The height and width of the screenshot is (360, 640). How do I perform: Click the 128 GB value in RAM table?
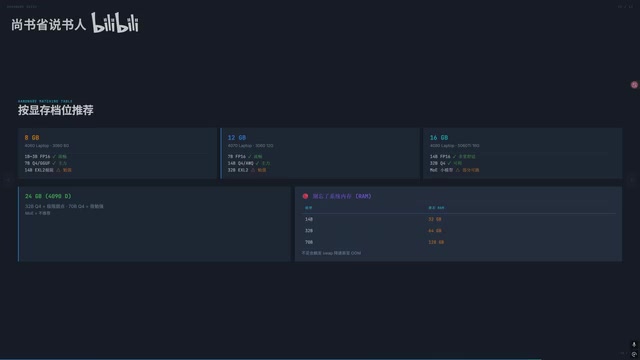pos(436,242)
